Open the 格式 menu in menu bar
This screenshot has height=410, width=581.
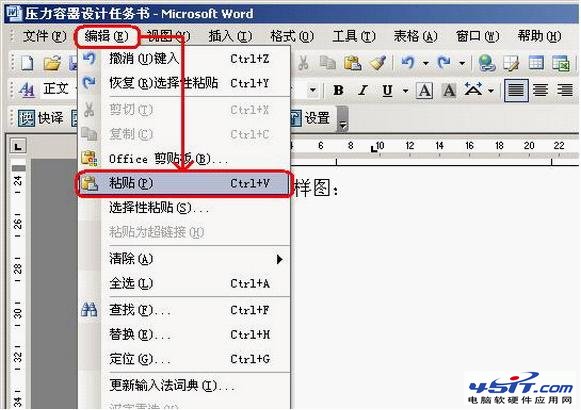point(292,36)
